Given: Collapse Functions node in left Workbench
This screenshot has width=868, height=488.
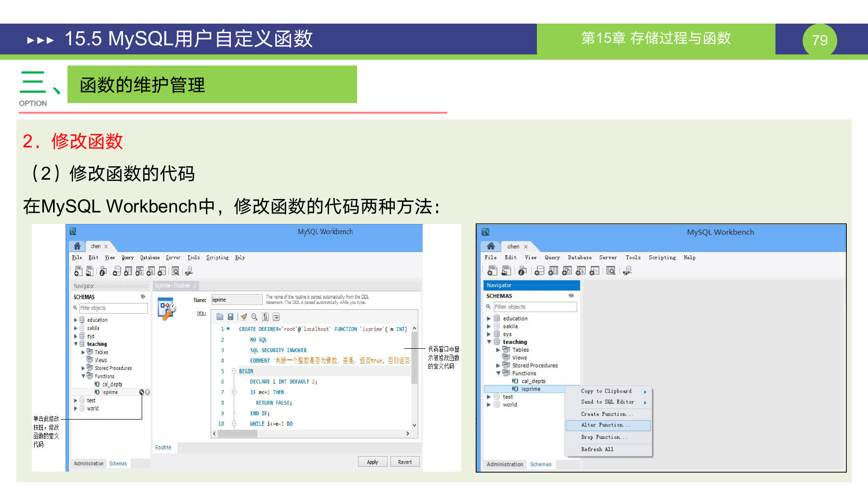Looking at the screenshot, I should 83,376.
